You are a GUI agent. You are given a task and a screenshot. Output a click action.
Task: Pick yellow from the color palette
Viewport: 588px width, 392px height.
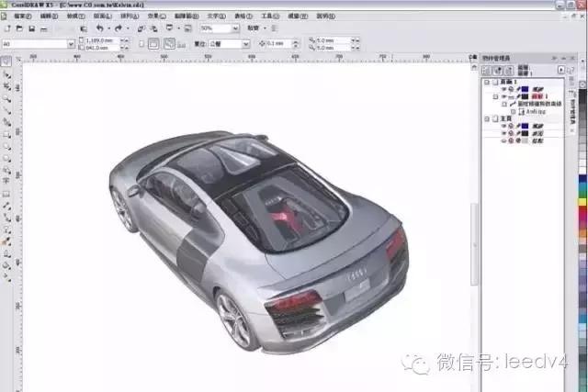[582, 202]
